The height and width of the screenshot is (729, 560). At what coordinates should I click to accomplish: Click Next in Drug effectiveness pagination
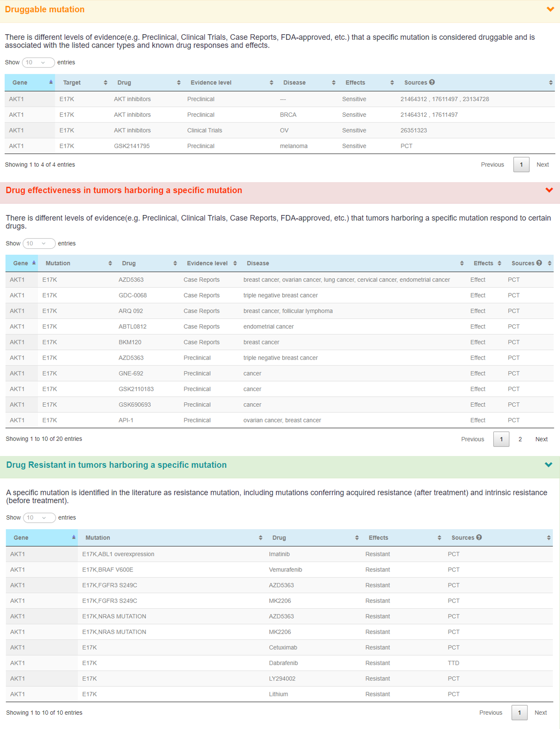pyautogui.click(x=541, y=439)
